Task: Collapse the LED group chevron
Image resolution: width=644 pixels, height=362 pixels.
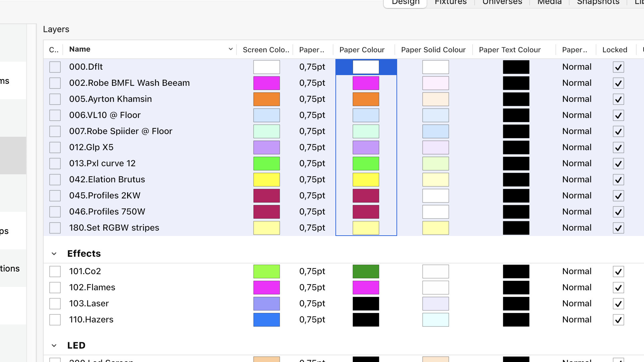Action: tap(54, 346)
